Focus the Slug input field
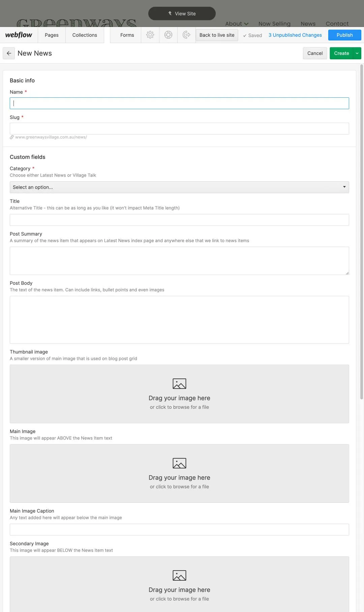This screenshot has width=364, height=612. [179, 128]
